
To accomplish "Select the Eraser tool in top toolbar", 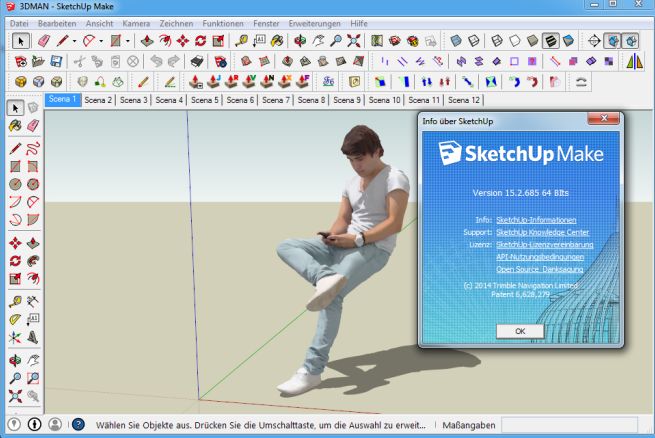I will click(x=44, y=41).
